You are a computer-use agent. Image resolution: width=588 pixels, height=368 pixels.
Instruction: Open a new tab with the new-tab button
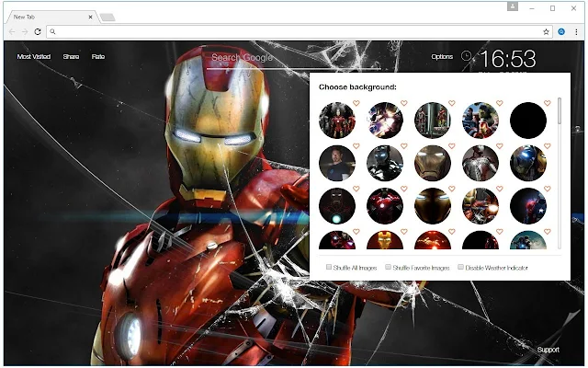tap(107, 17)
